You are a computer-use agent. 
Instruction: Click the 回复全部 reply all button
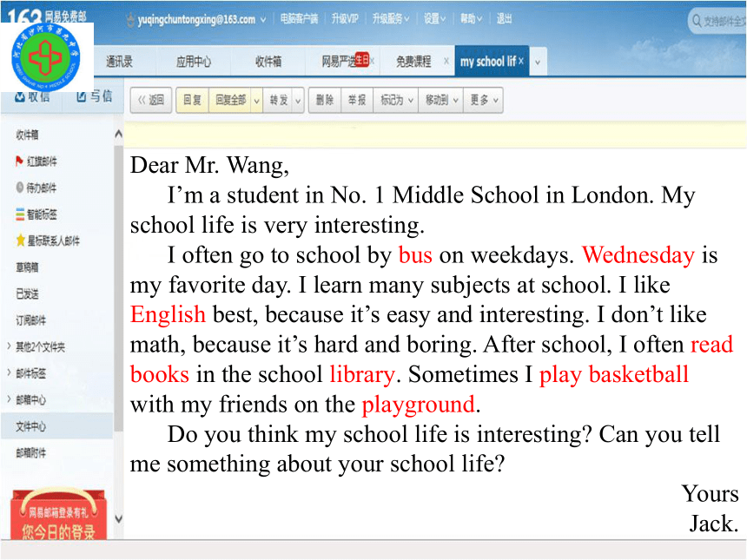pos(230,100)
